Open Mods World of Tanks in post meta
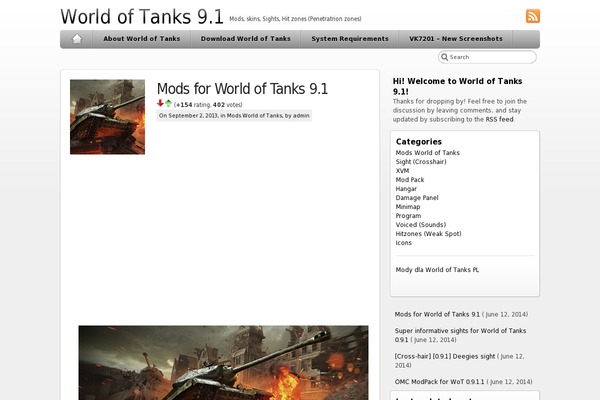This screenshot has width=600, height=400. (254, 116)
